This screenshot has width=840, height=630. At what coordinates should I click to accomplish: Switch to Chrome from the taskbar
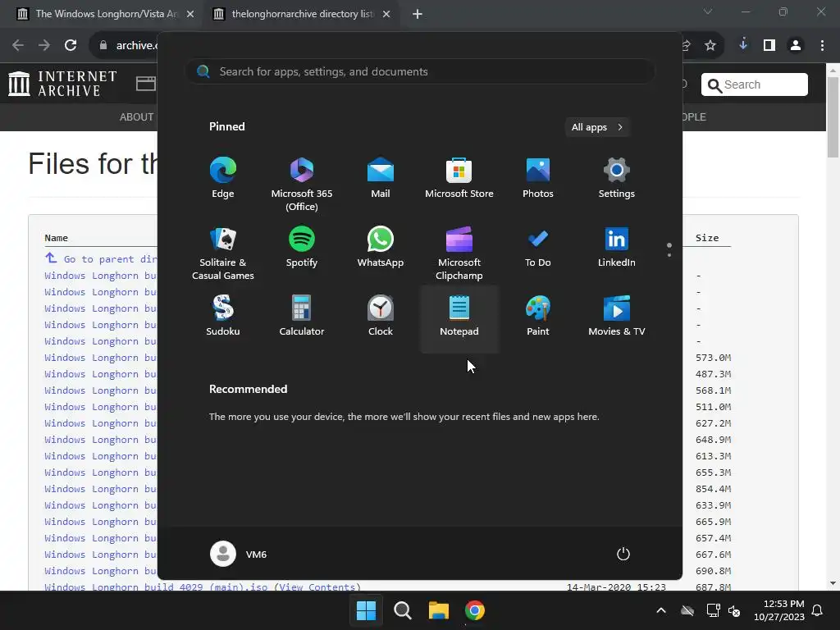[475, 610]
